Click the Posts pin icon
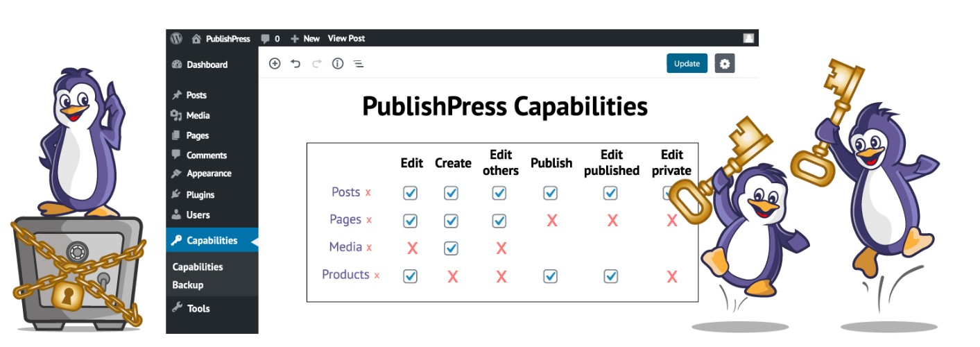This screenshot has height=347, width=980. 176,95
